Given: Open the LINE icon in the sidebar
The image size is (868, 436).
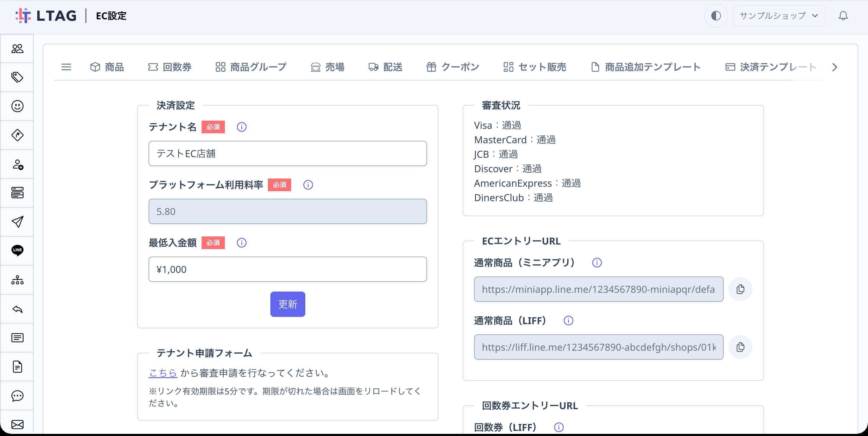Looking at the screenshot, I should [17, 251].
